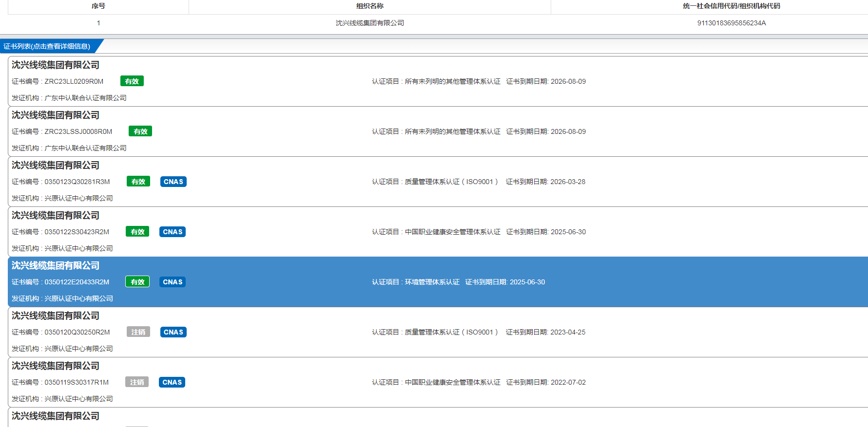Click 有效 badge for certificate ZRC23LL0209R0M
Screen dimensions: 868x427
(x=132, y=81)
